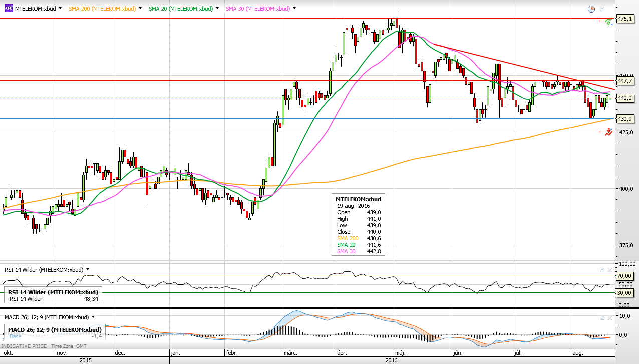Close the MACD indicator panel
This screenshot has height=364, width=639.
(x=609, y=317)
